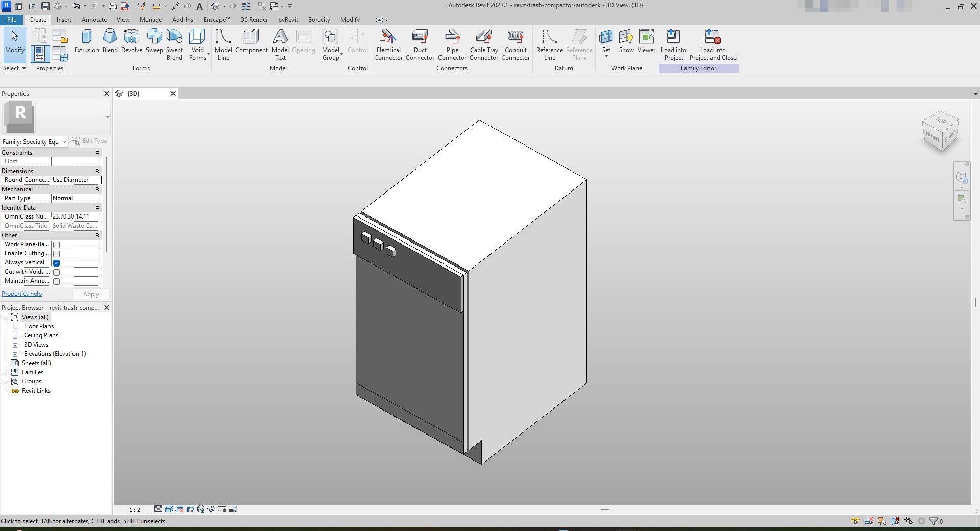Viewport: 980px width, 531px height.
Task: Toggle the Maintain Annotation checkbox
Action: (x=57, y=281)
